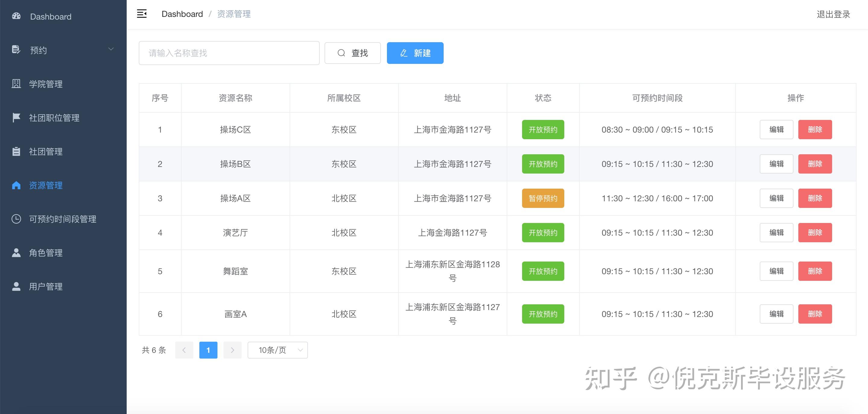The image size is (868, 414).
Task: Click Dashboard breadcrumb link
Action: pyautogui.click(x=182, y=14)
